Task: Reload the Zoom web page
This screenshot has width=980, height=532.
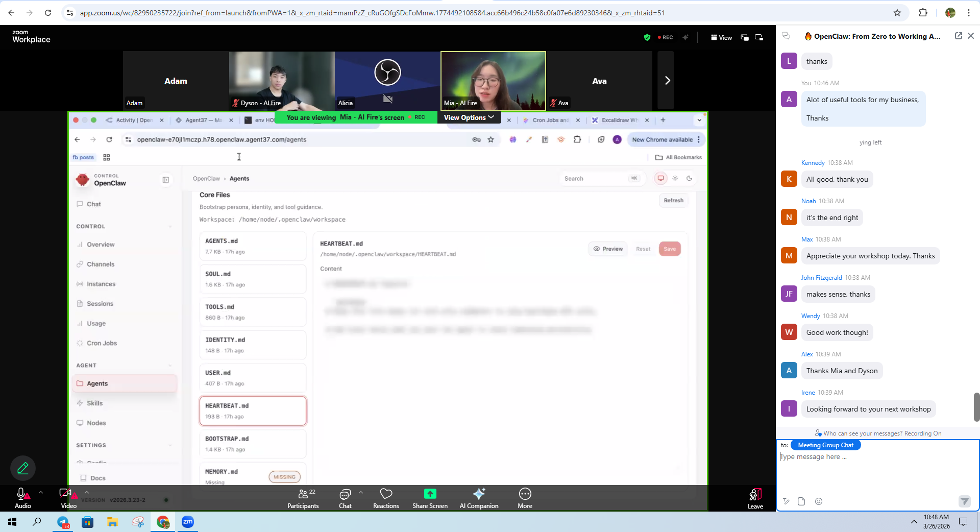Action: click(48, 13)
